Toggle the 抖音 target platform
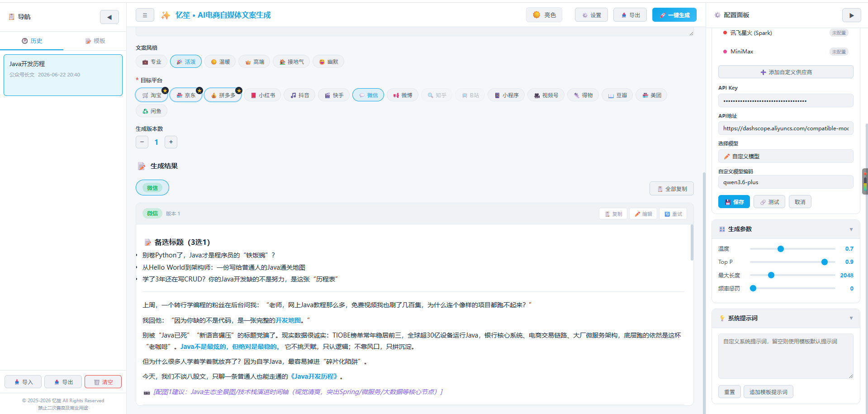The width and height of the screenshot is (868, 414). click(x=300, y=95)
